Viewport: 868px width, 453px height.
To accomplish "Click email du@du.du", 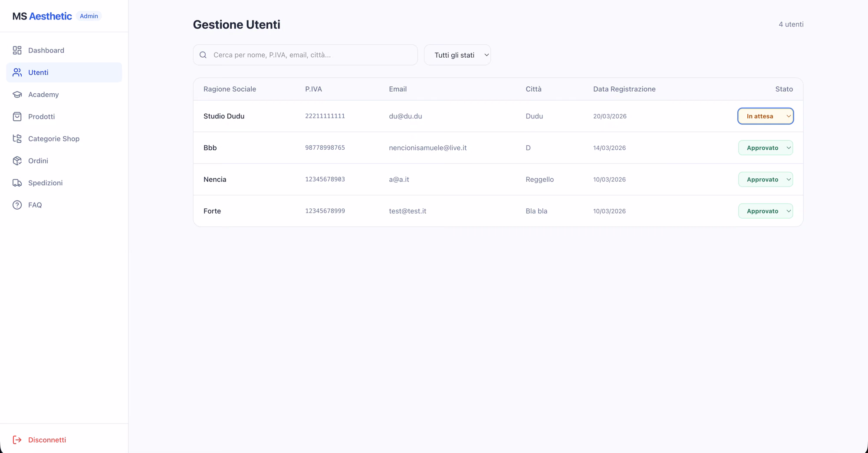I will coord(405,116).
